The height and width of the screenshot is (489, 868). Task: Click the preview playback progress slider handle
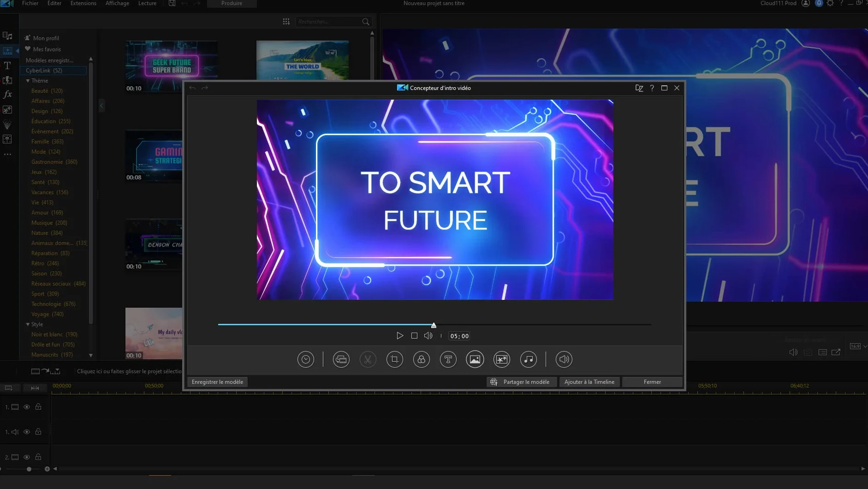434,325
